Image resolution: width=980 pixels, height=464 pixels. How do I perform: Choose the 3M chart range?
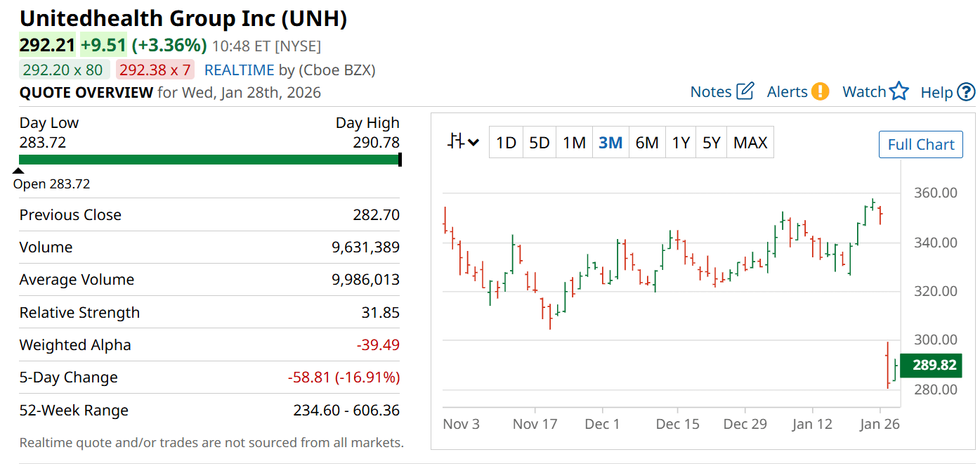610,143
